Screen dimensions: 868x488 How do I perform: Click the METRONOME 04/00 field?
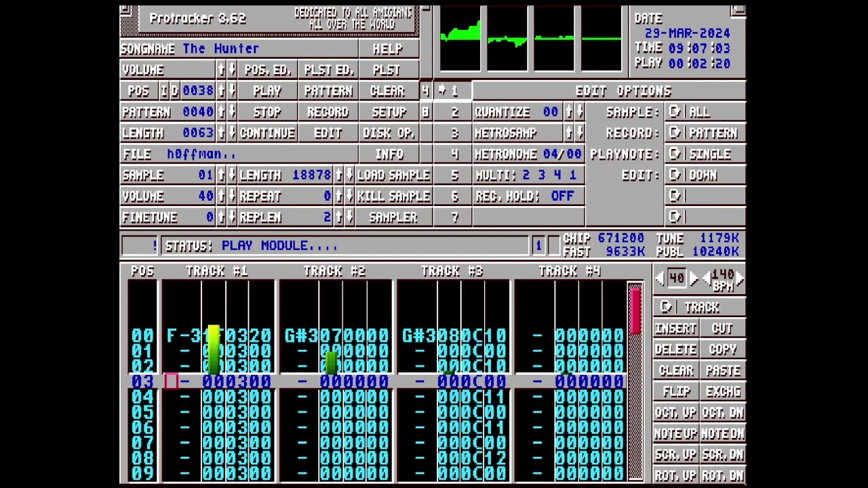529,154
